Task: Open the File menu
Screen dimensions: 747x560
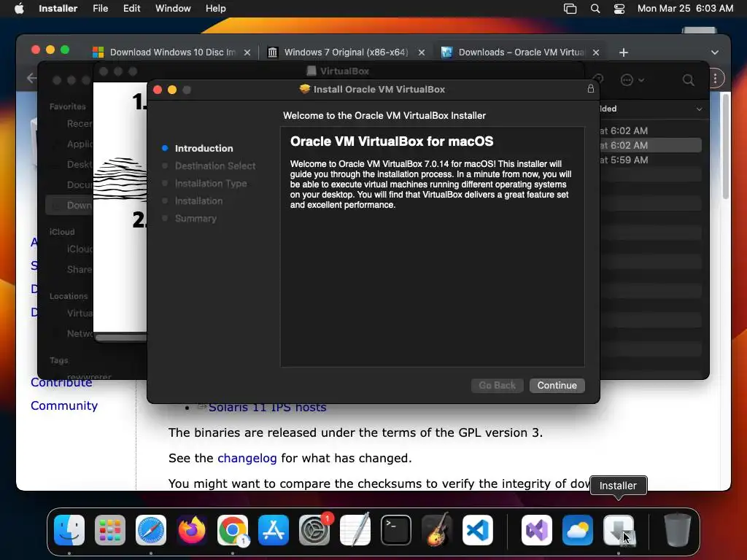Action: 100,9
